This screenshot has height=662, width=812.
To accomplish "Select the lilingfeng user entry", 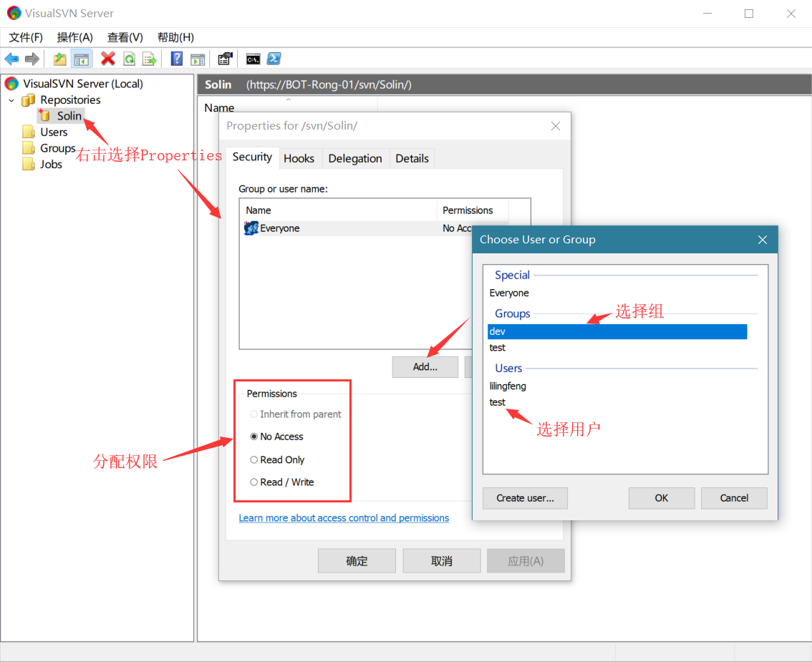I will tap(508, 386).
